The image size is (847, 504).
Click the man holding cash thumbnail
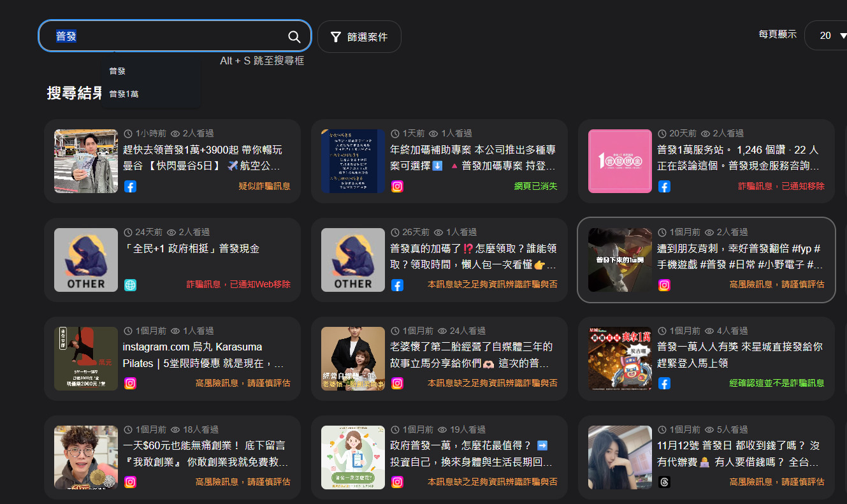point(86,161)
